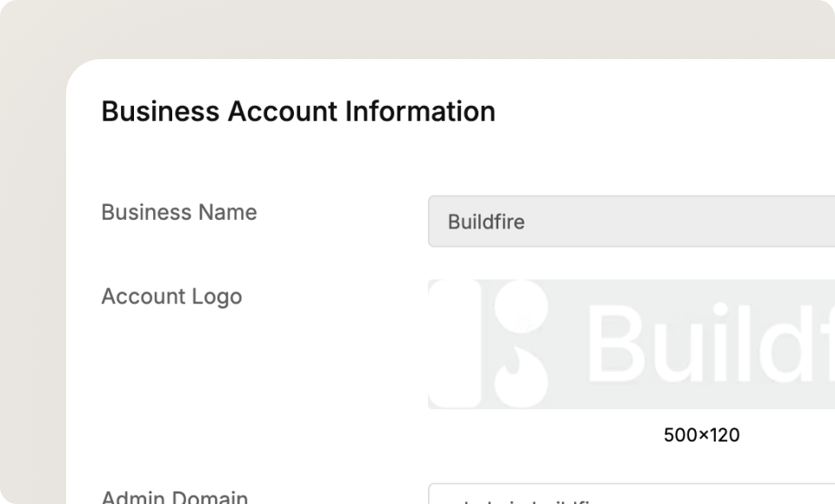Click the word "Information" in the heading

coord(421,111)
